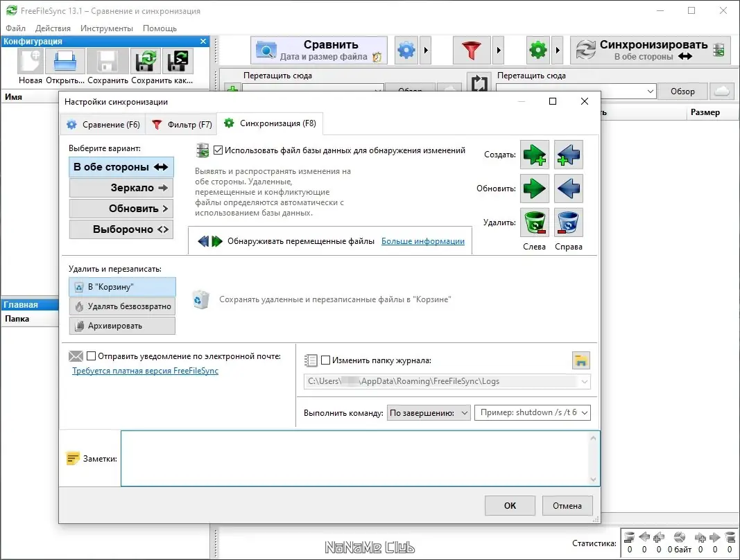The height and width of the screenshot is (560, 740).
Task: Click the swap sides icon in main window
Action: (479, 82)
